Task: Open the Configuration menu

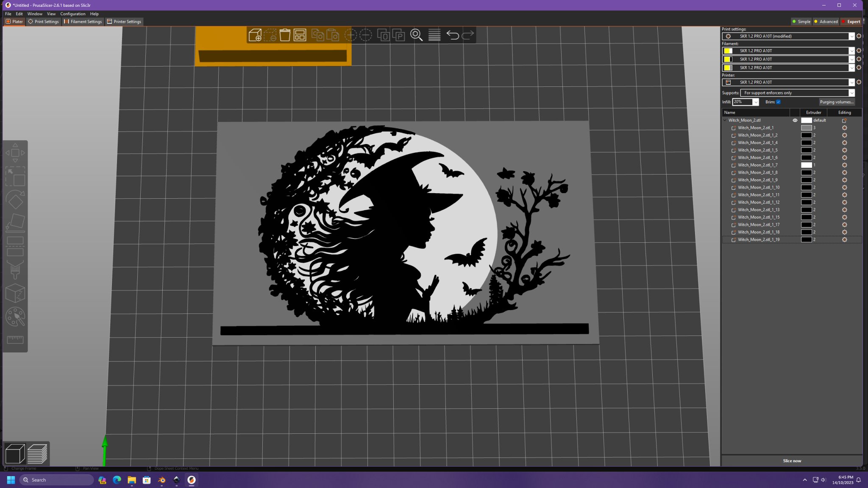Action: tap(72, 14)
